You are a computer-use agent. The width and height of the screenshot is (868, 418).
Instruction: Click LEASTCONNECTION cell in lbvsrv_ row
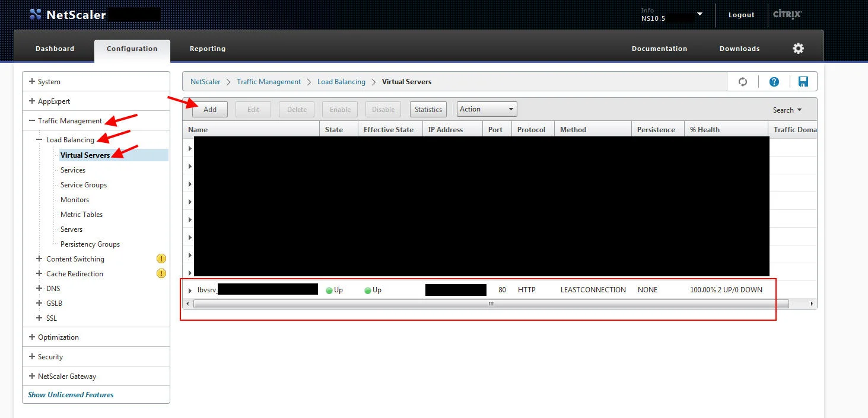[593, 290]
